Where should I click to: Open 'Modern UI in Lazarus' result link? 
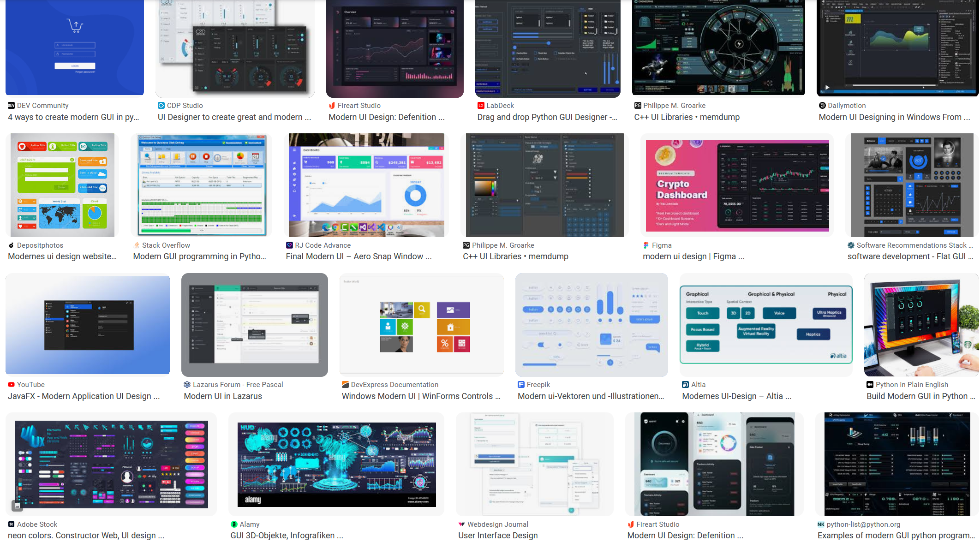coord(223,396)
